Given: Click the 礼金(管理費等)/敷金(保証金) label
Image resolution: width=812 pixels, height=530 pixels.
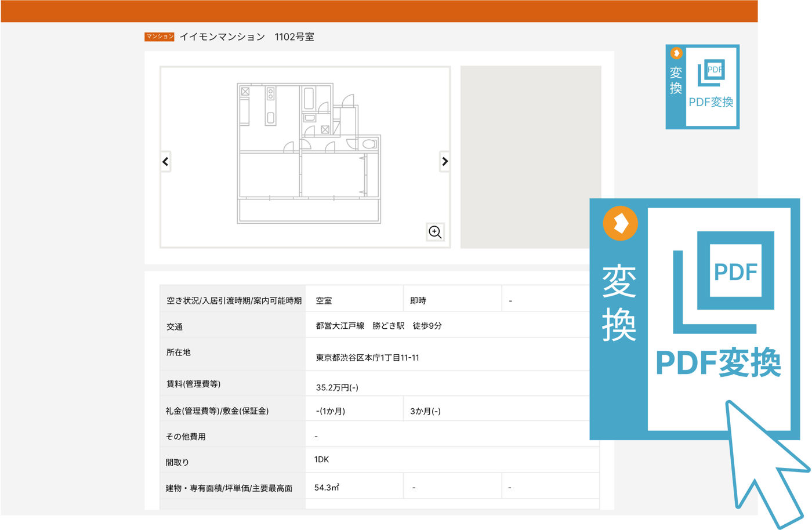Looking at the screenshot, I should [x=217, y=411].
